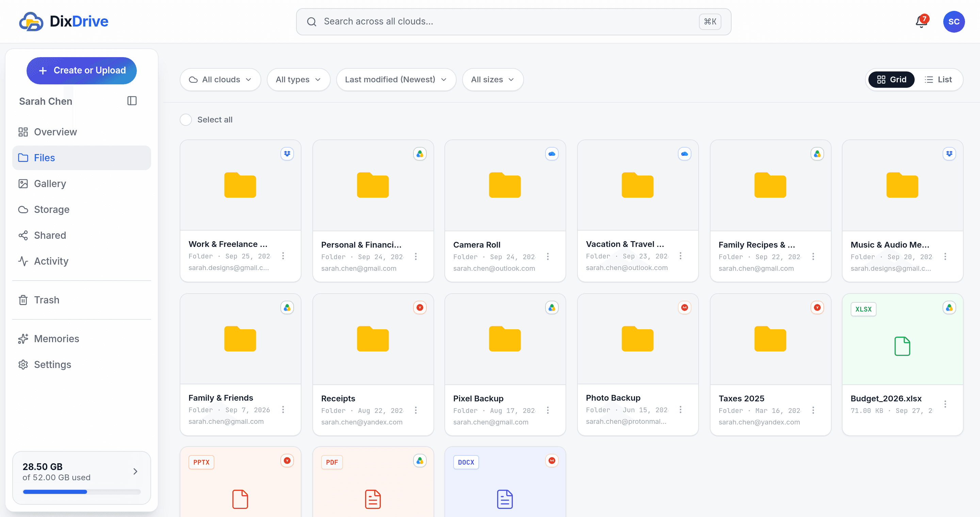
Task: Open options for Work & Freelance folder
Action: pos(283,256)
